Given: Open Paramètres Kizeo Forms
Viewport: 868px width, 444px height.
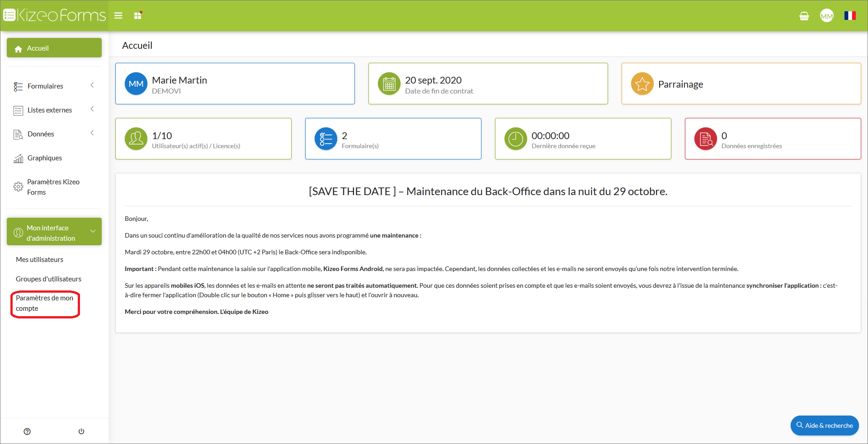Looking at the screenshot, I should coord(54,187).
